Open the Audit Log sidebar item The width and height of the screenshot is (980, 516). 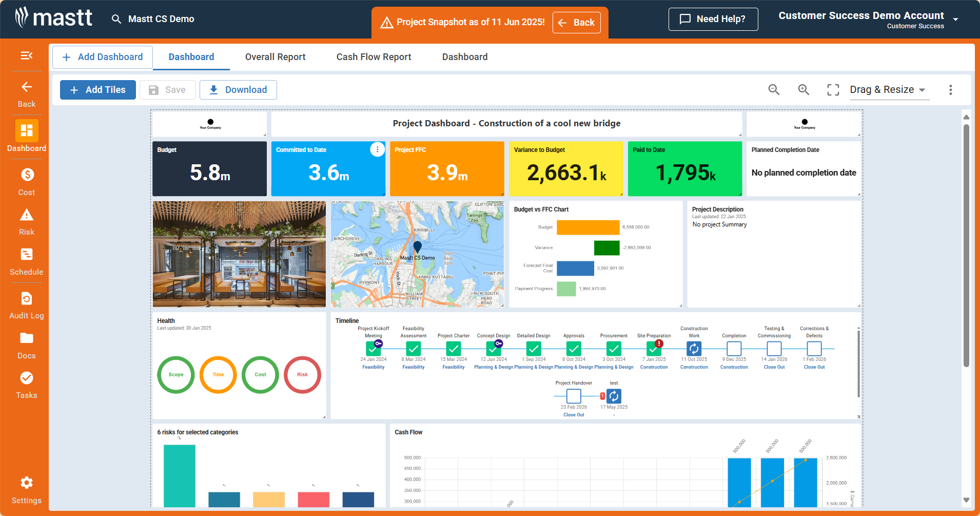point(27,305)
